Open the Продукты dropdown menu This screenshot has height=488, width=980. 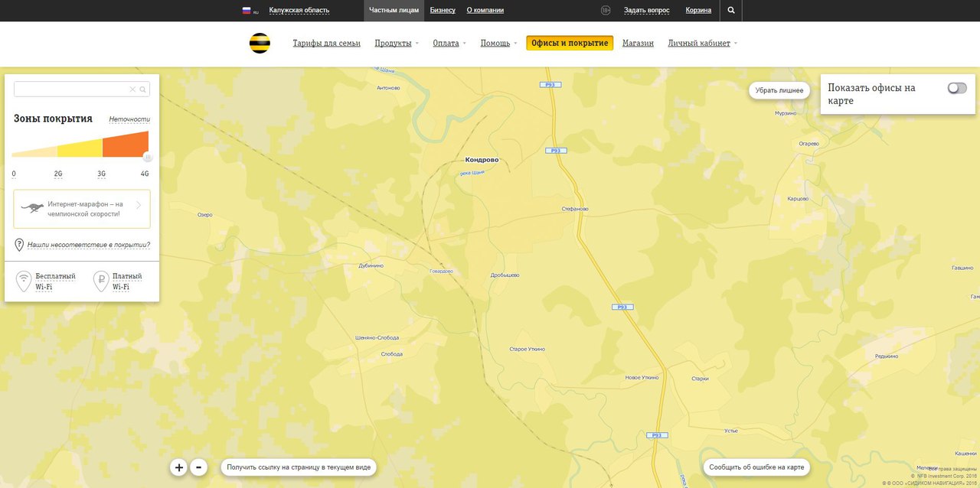coord(397,43)
